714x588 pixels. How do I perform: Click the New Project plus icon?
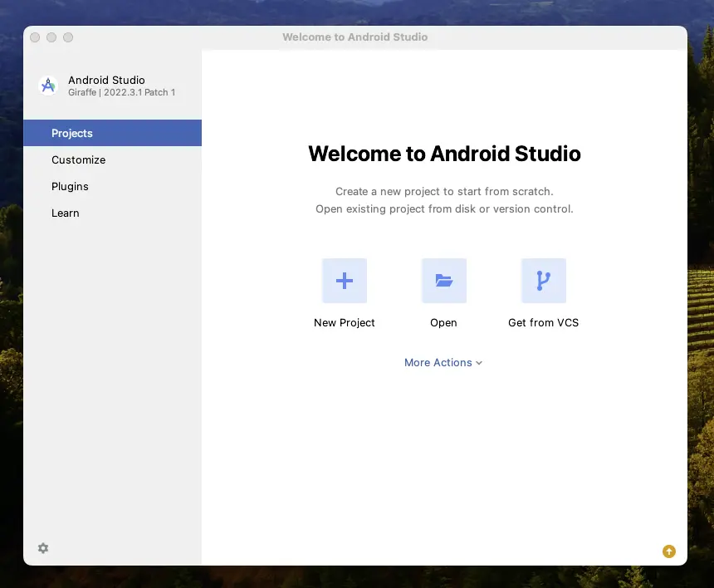coord(345,281)
